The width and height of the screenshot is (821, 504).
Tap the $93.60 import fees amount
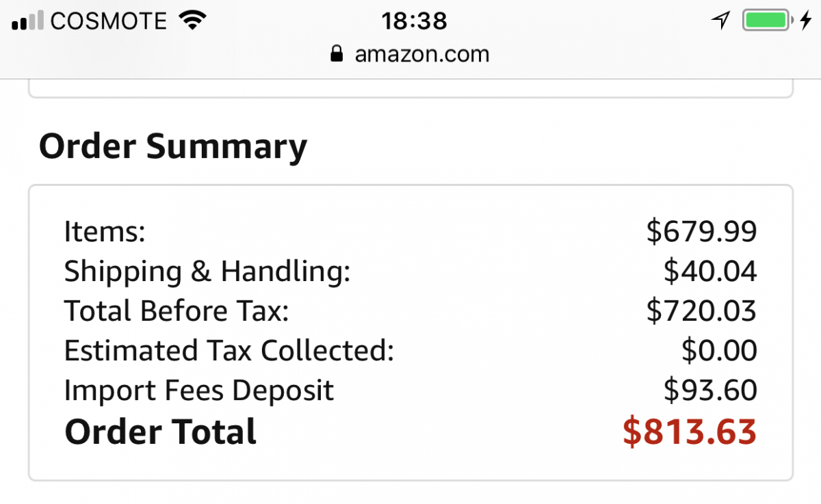click(x=710, y=390)
